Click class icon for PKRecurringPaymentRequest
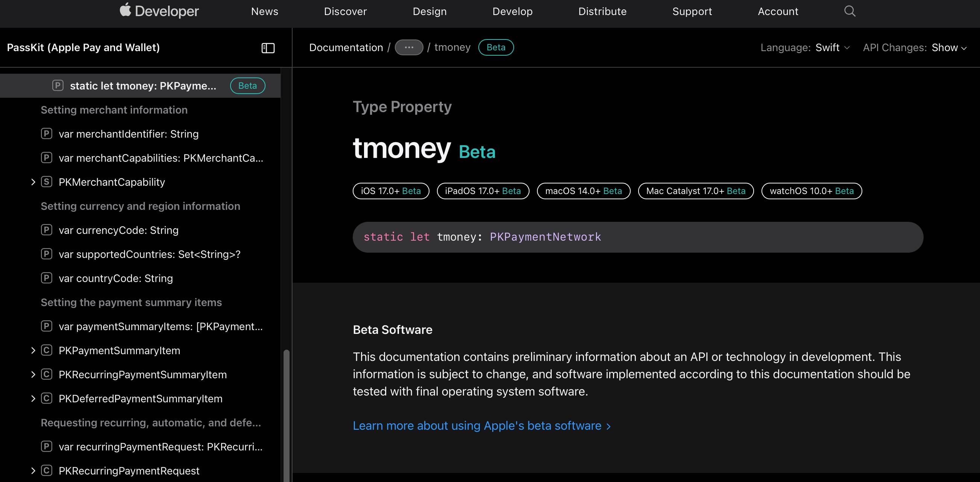The height and width of the screenshot is (482, 980). pos(46,471)
